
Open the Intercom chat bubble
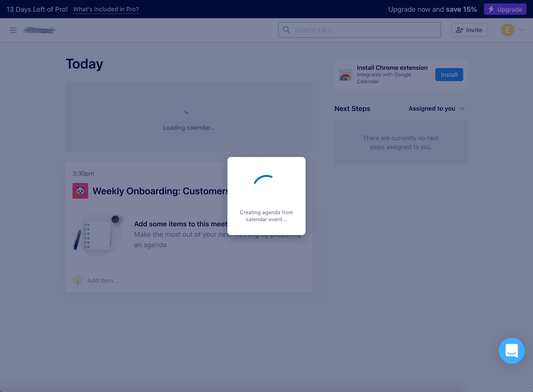[511, 350]
